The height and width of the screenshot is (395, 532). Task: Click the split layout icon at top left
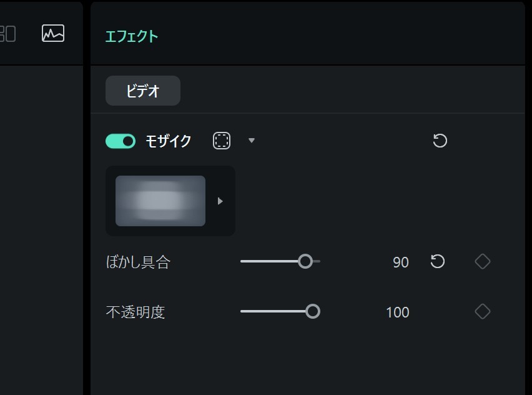point(7,34)
